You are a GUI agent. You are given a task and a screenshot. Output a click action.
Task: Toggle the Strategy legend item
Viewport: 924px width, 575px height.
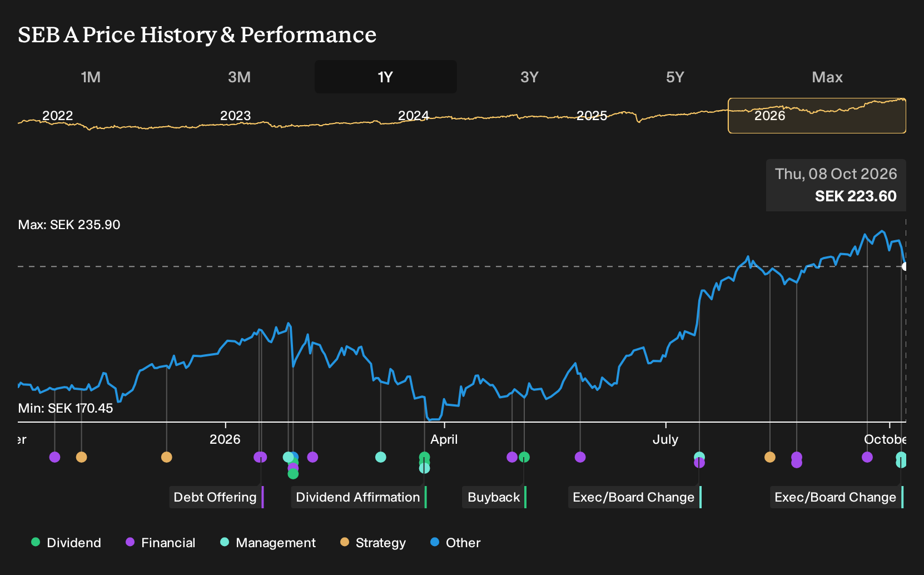(x=373, y=543)
